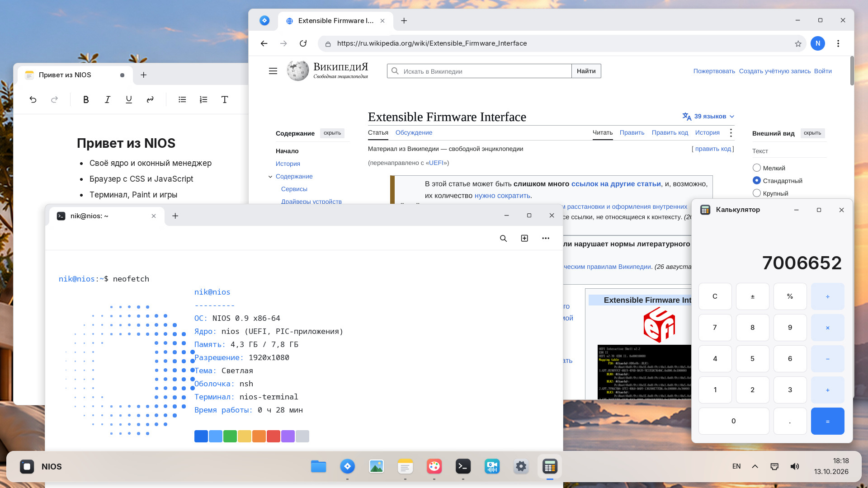This screenshot has height=488, width=868.
Task: Open the Править код tab
Action: pyautogui.click(x=670, y=132)
